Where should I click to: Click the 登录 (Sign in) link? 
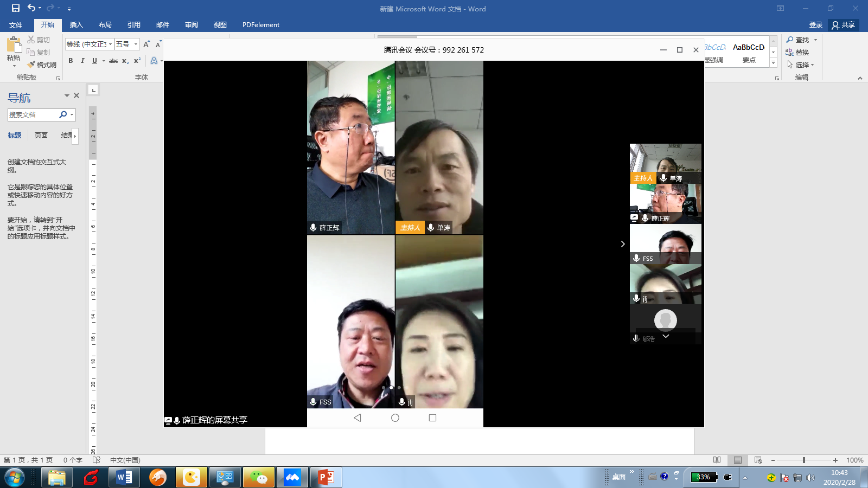click(x=815, y=25)
